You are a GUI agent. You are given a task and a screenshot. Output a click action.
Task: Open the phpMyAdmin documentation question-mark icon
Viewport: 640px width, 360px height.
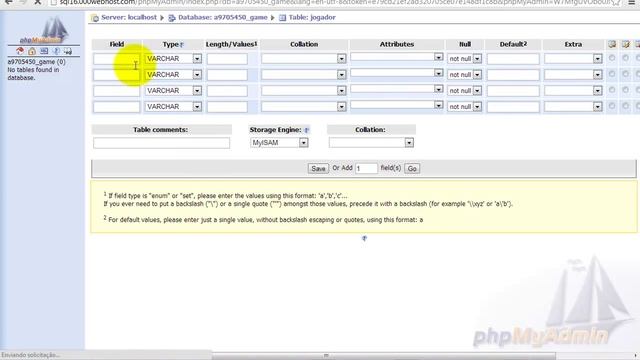pos(56,51)
